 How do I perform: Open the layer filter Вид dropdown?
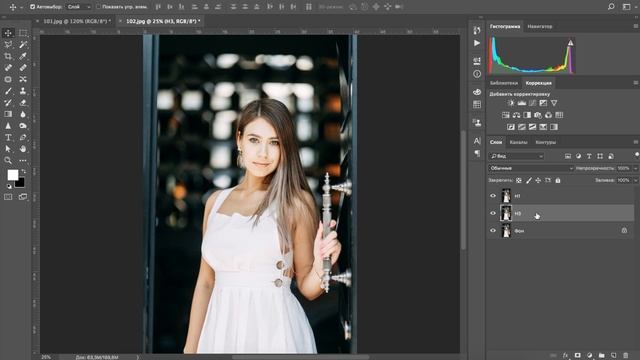coord(516,156)
